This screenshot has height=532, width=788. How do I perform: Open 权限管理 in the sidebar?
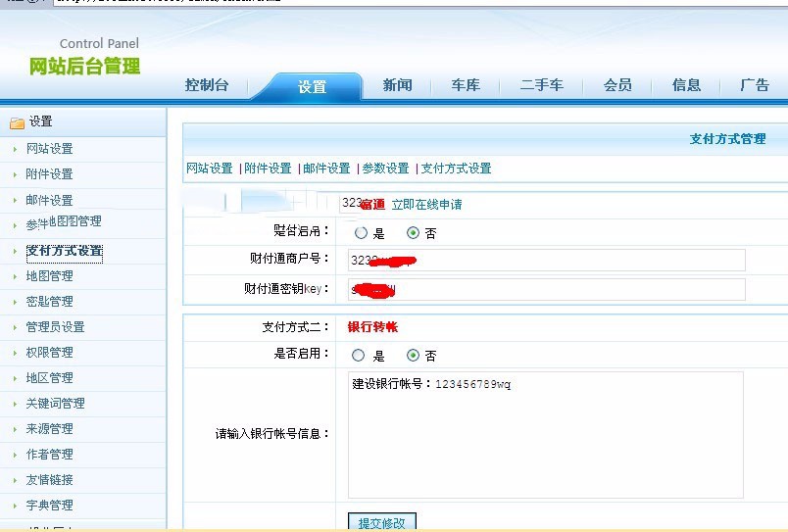pyautogui.click(x=50, y=352)
